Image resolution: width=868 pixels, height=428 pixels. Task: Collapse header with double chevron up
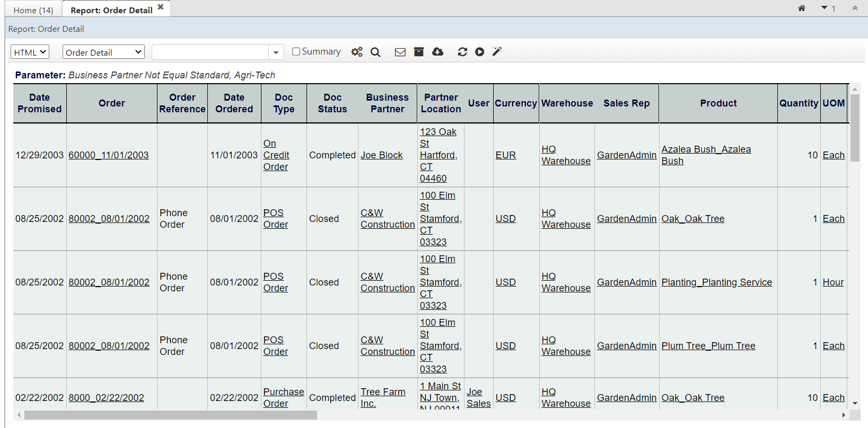pos(855,8)
